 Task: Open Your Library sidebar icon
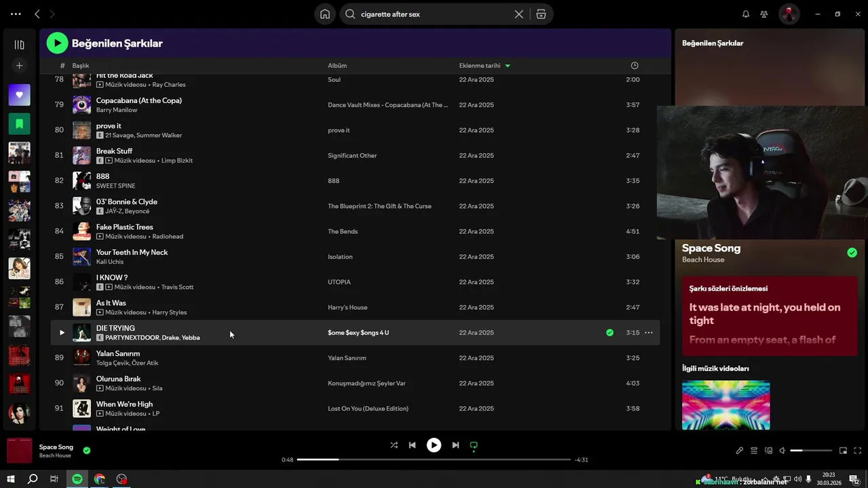point(19,45)
